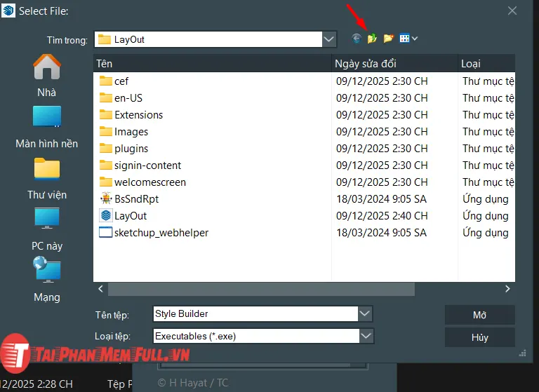Expand the Loại tệp dropdown arrow
The height and width of the screenshot is (392, 539).
366,336
